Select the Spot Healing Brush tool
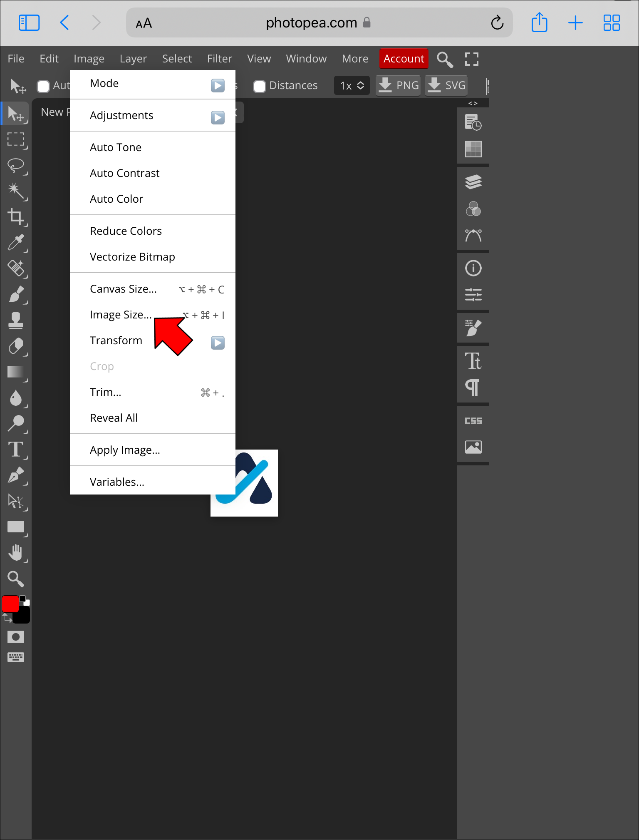 16,268
